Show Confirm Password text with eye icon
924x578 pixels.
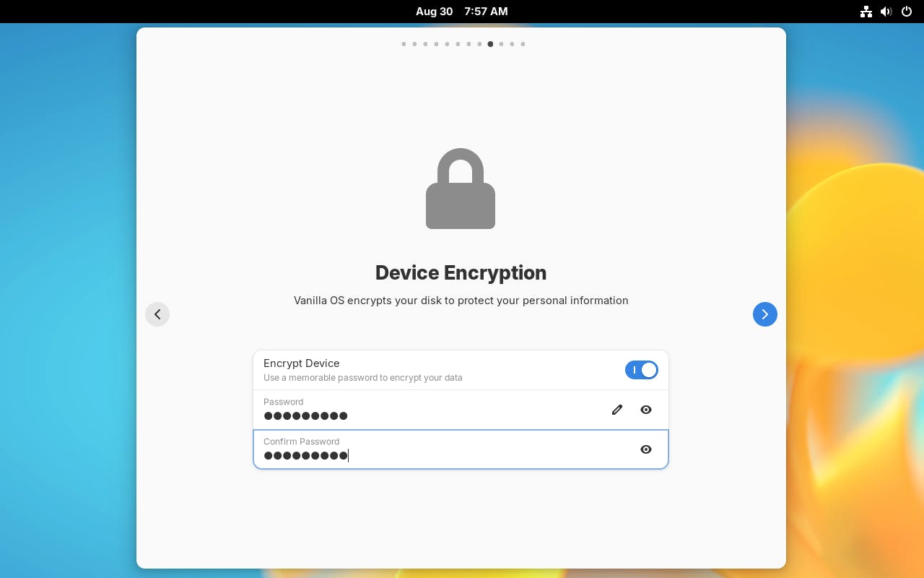[x=646, y=449]
